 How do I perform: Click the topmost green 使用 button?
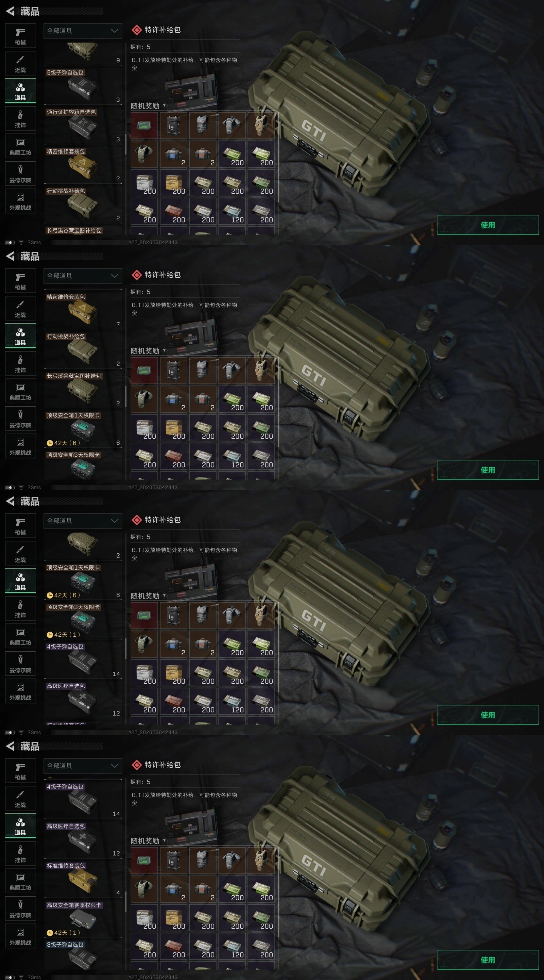pos(488,225)
